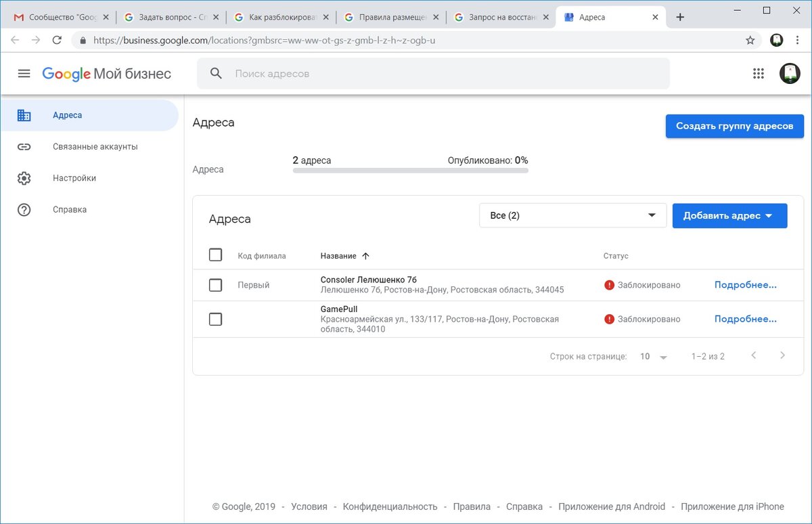Image resolution: width=812 pixels, height=524 pixels.
Task: Click the Chrome extension icon beside the star
Action: coord(777,40)
